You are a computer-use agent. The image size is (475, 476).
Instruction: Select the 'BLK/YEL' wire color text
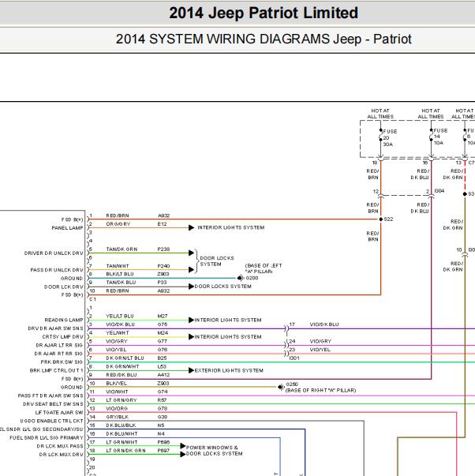tap(116, 384)
